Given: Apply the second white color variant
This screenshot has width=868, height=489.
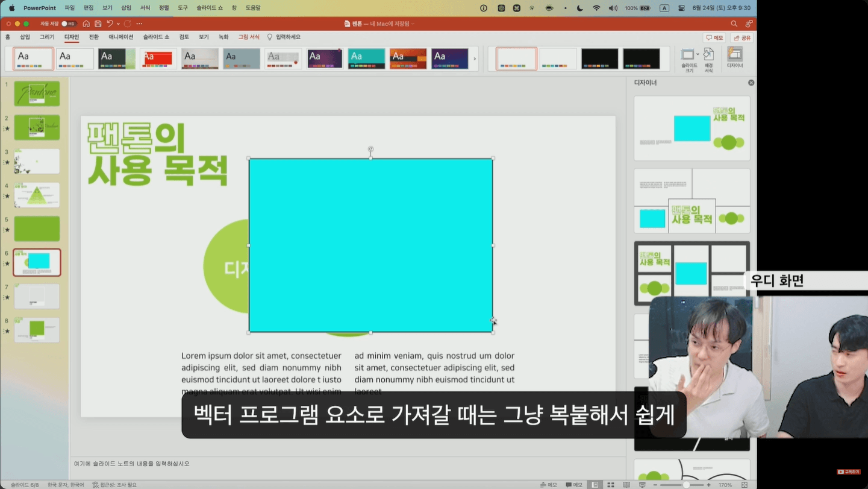Looking at the screenshot, I should click(558, 58).
